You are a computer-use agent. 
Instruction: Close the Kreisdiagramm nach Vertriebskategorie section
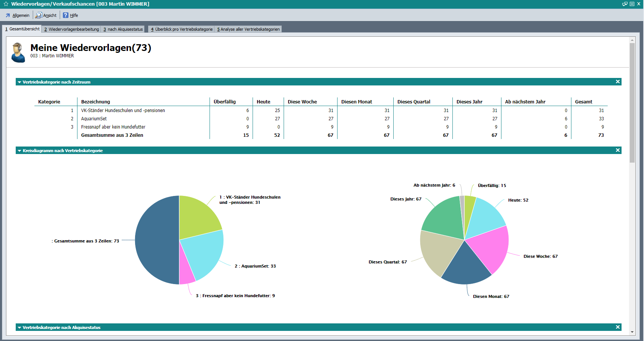click(618, 150)
